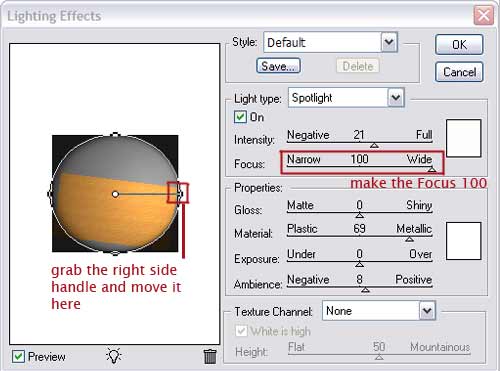
Task: Click the new light bulb icon
Action: pos(114,356)
